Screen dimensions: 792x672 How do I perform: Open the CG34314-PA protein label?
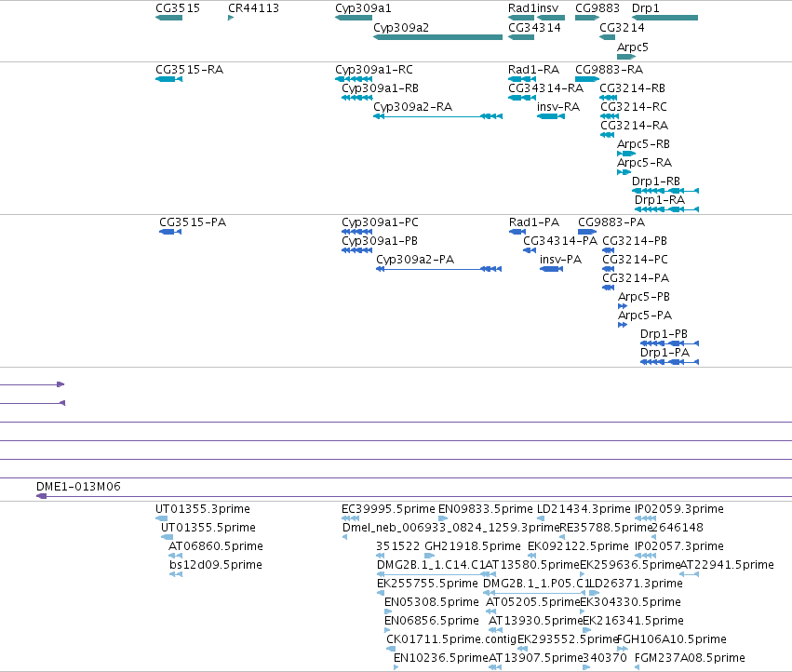click(x=560, y=240)
